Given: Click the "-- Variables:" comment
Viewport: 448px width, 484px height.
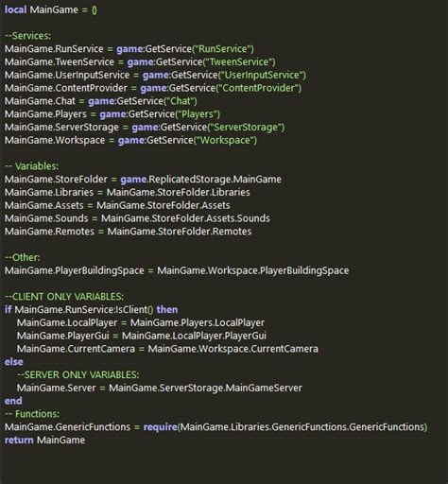Looking at the screenshot, I should (31, 166).
